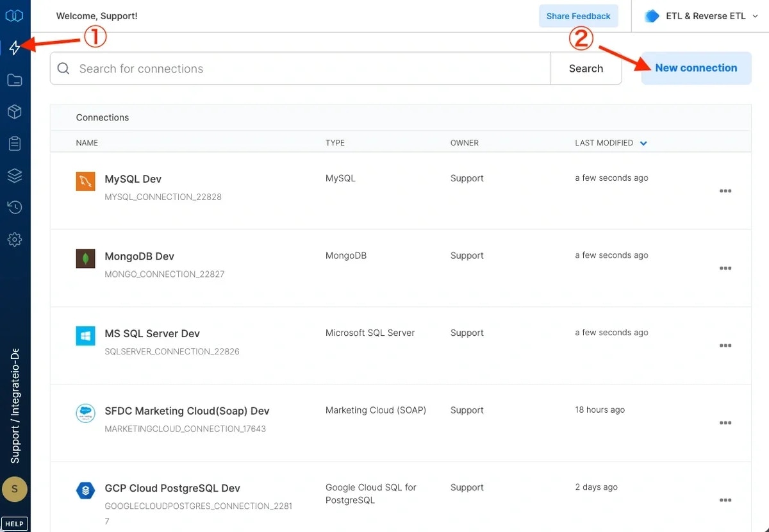Click the MongoDB leaf icon for MongoDB Dev

coord(85,259)
